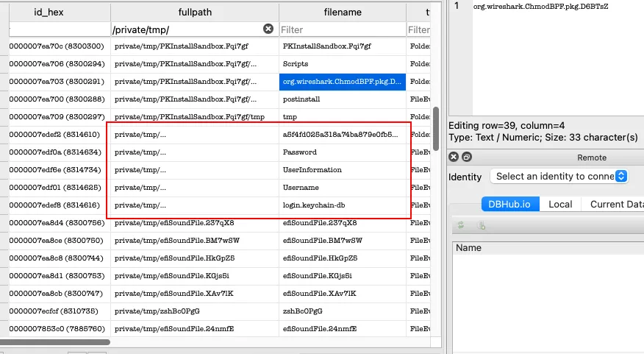Select the login.keychain-db filename cell
The height and width of the screenshot is (354, 644).
pos(343,205)
